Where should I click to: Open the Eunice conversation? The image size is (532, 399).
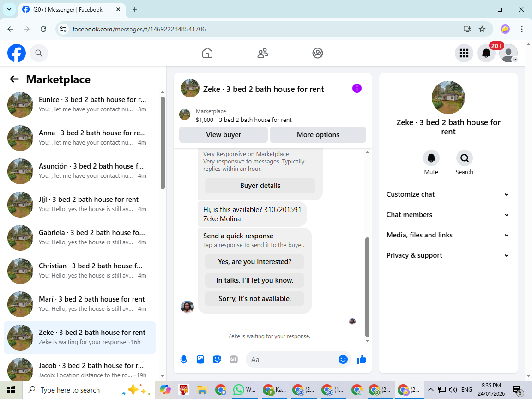point(79,104)
